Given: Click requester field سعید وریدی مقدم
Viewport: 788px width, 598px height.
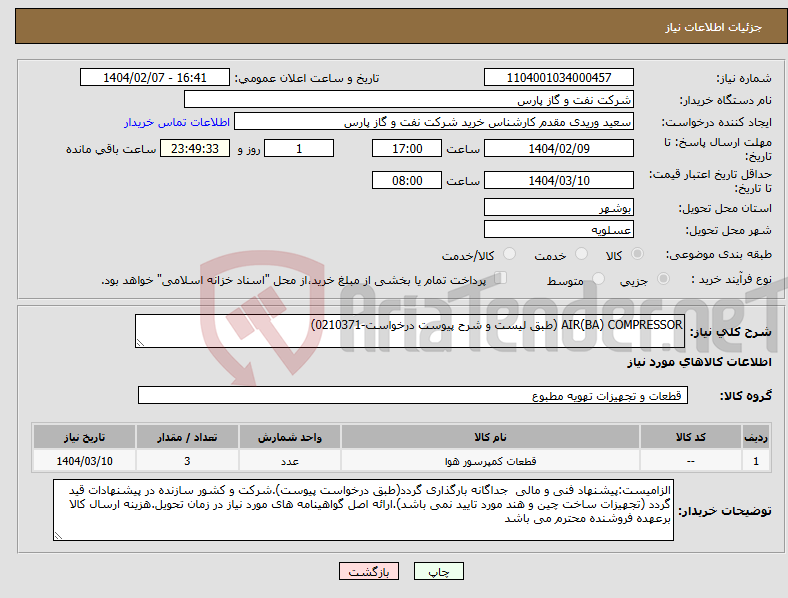Looking at the screenshot, I should [x=434, y=122].
